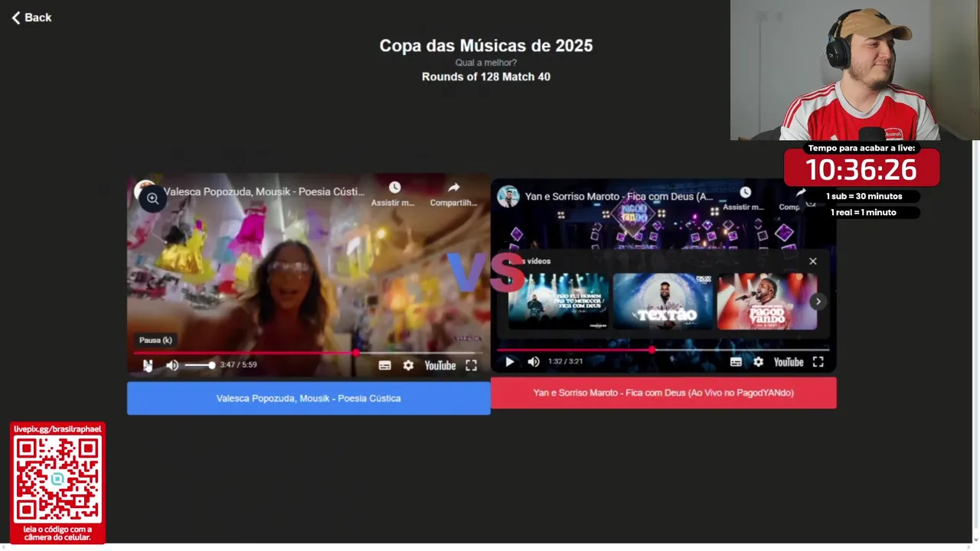Click Watch Later on the left video
The width and height of the screenshot is (980, 551).
(394, 194)
